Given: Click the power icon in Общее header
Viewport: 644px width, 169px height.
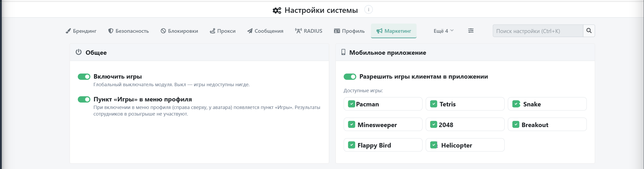Looking at the screenshot, I should [79, 52].
